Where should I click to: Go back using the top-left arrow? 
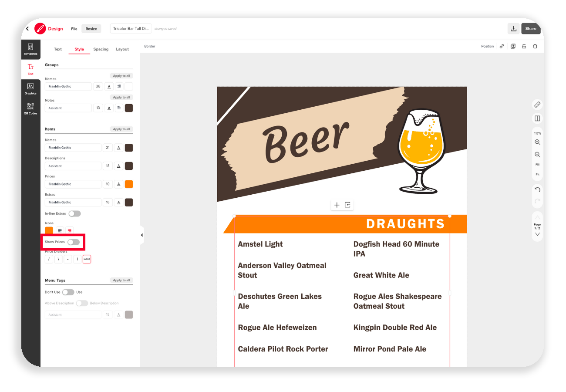tap(27, 29)
